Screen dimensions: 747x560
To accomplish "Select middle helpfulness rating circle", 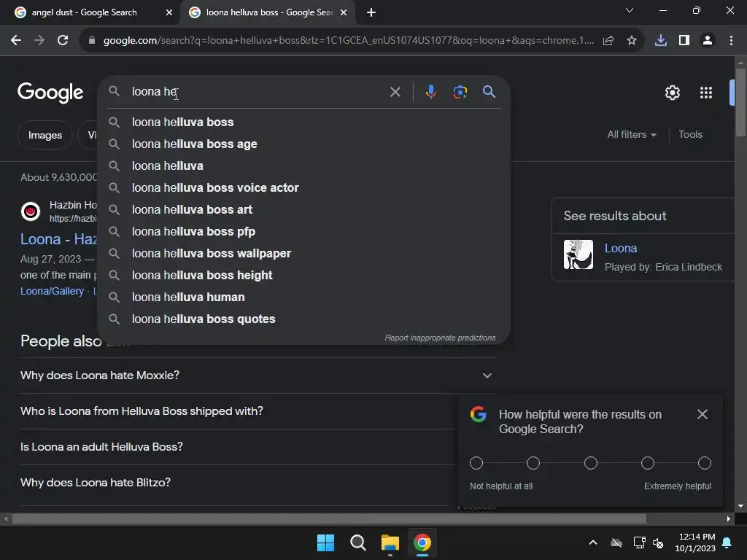I will (x=591, y=463).
